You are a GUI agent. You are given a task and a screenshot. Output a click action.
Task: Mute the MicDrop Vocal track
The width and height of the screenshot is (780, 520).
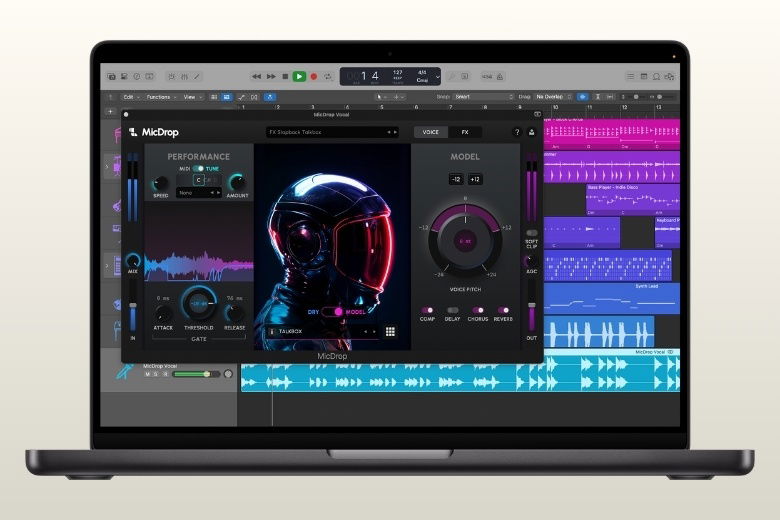click(x=147, y=374)
